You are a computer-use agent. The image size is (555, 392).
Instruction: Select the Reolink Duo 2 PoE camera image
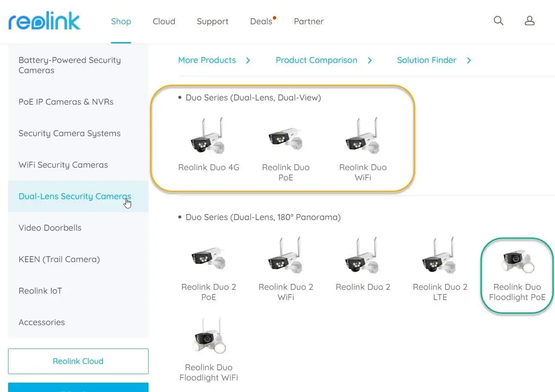click(x=209, y=258)
